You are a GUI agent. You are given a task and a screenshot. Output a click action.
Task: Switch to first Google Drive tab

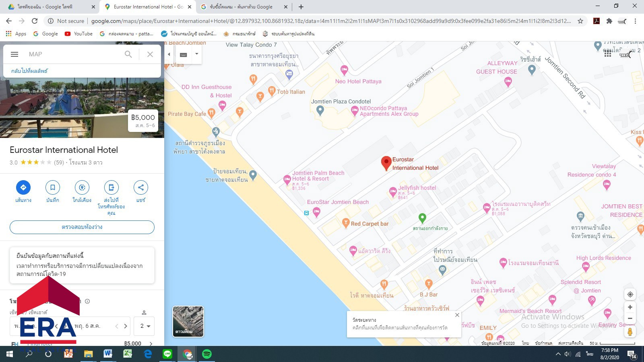(51, 7)
